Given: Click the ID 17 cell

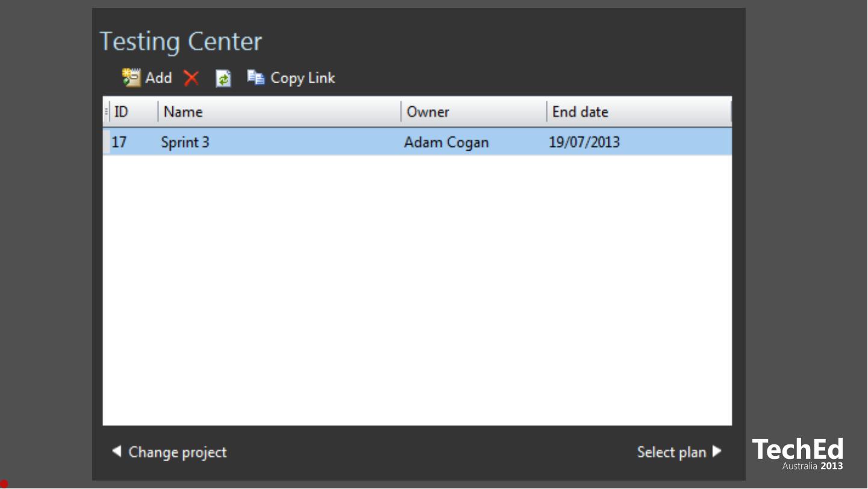Looking at the screenshot, I should 119,142.
